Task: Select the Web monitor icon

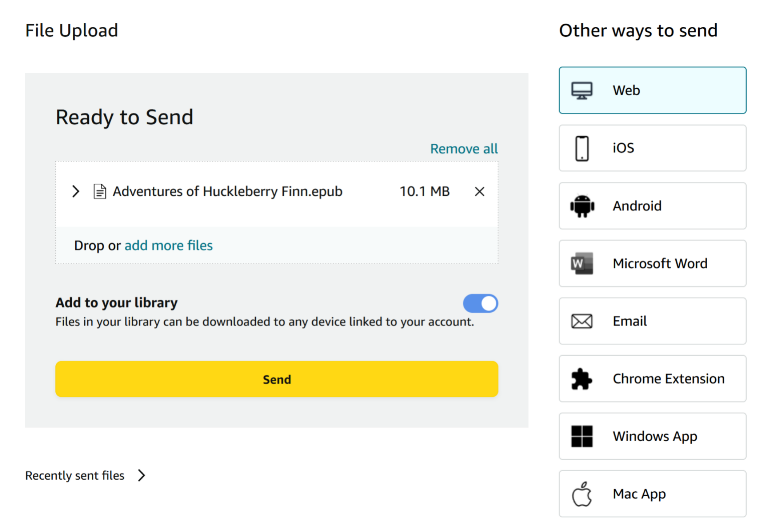Action: [x=582, y=90]
